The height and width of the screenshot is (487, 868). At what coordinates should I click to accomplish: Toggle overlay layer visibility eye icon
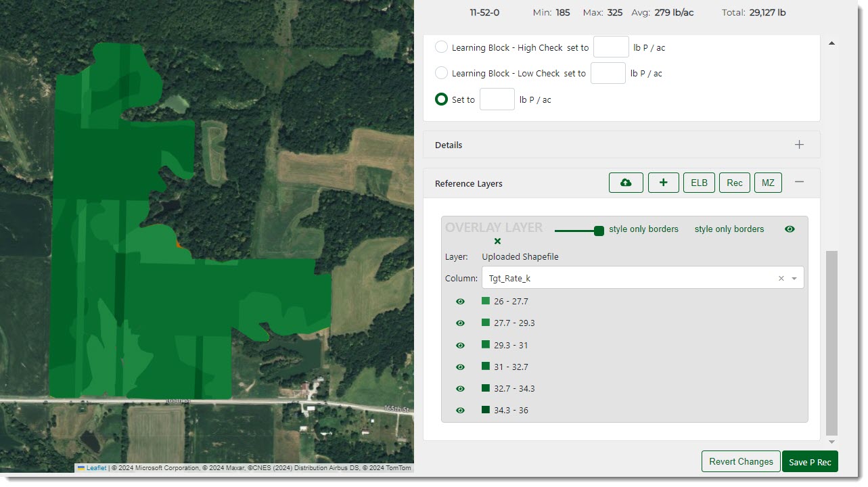[790, 229]
